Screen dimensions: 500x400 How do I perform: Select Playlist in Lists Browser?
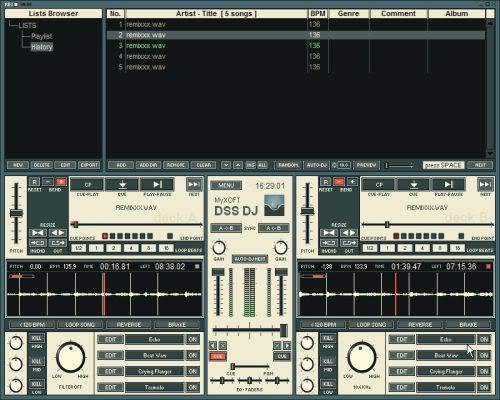[x=42, y=36]
